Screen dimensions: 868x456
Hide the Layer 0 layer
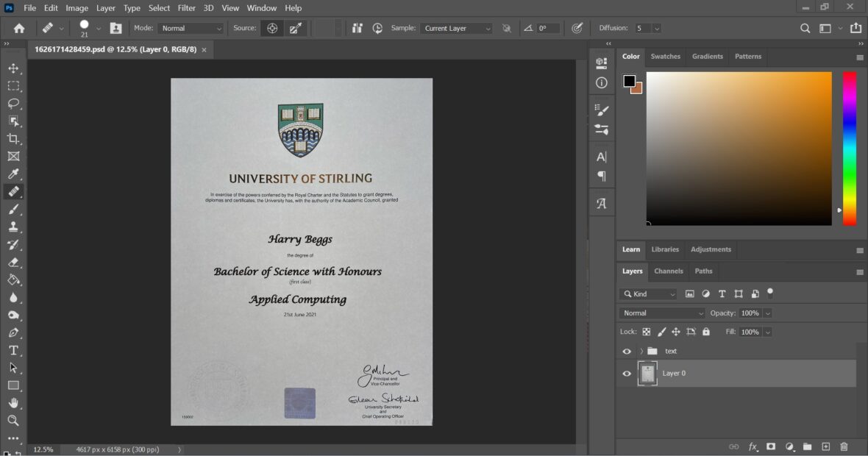click(x=627, y=373)
